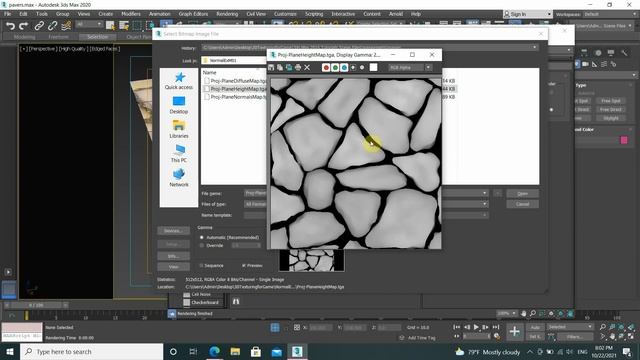Clear the image with the X icon
The width and height of the screenshot is (640, 360).
click(307, 67)
